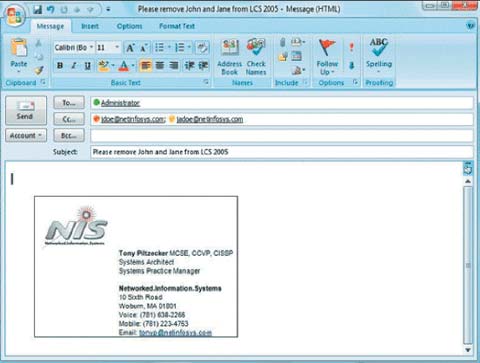Save the message from quick access toolbar
This screenshot has height=363, width=480.
(x=37, y=10)
